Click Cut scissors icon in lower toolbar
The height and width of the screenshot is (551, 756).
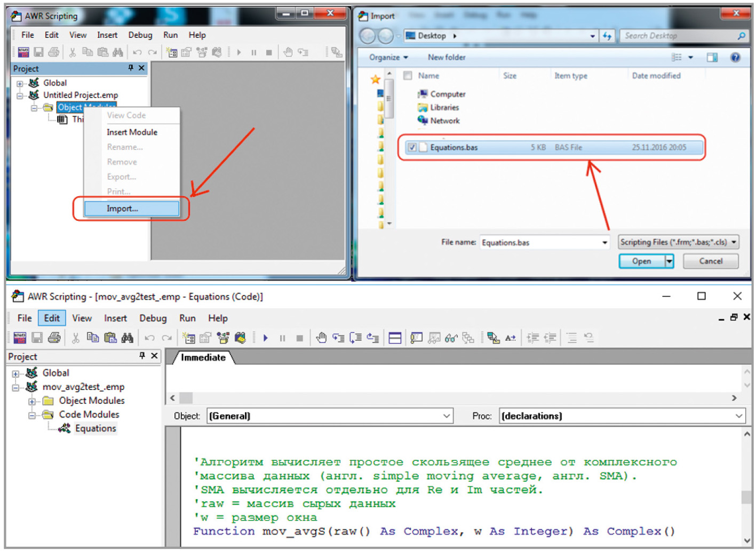click(x=76, y=338)
